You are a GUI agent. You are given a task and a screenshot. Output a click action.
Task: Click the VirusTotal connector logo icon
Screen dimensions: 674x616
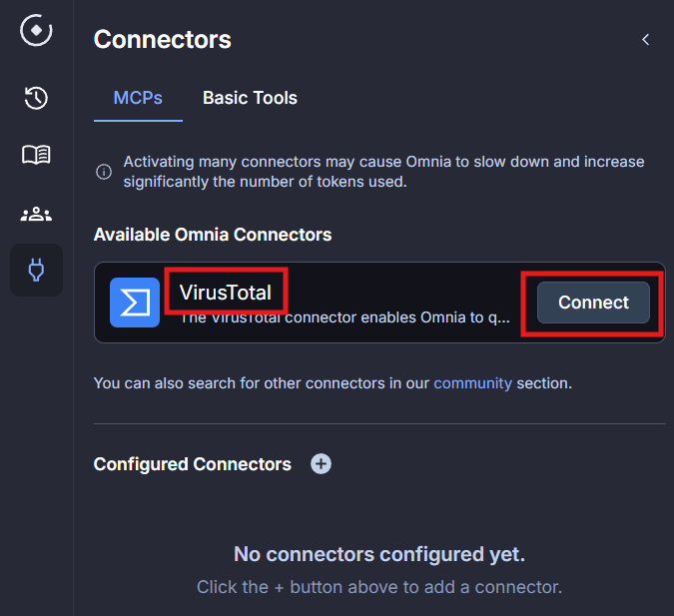[x=135, y=303]
